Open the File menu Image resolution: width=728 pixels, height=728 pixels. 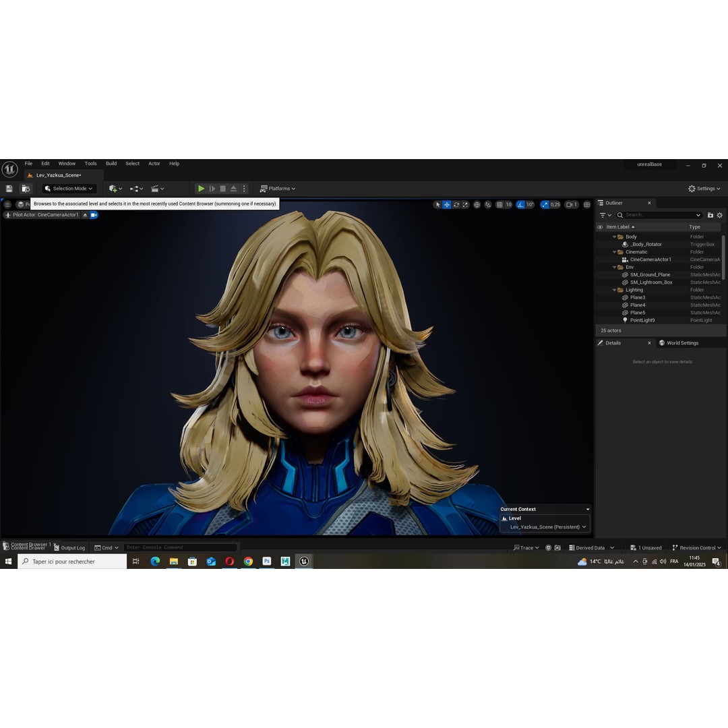coord(28,163)
